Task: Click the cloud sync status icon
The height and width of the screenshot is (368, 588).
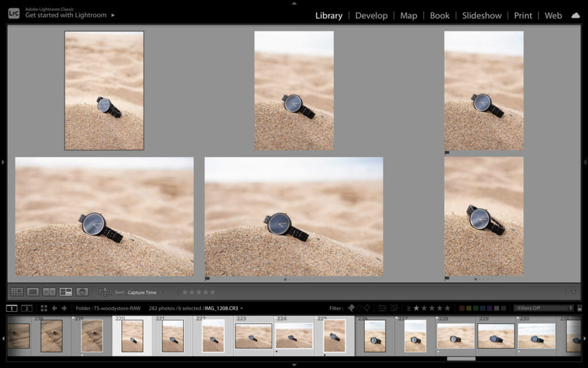Action: 575,16
